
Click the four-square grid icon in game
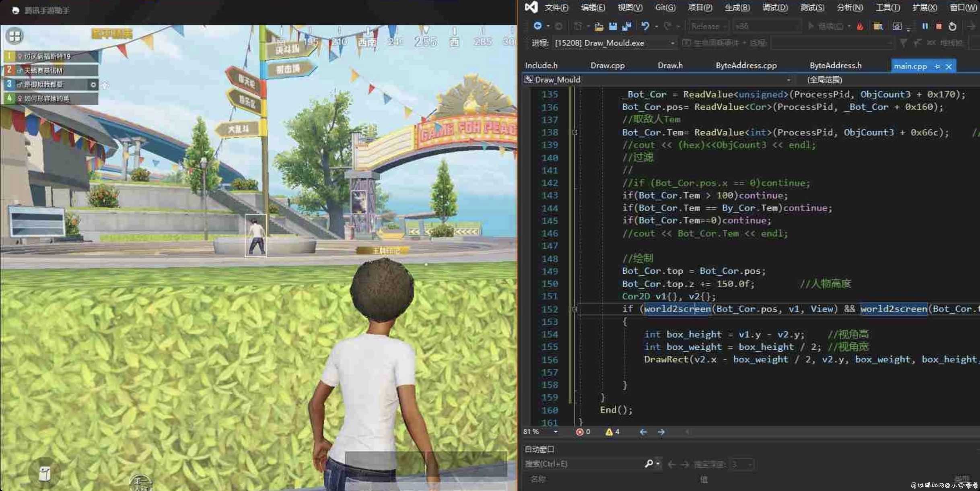click(15, 36)
